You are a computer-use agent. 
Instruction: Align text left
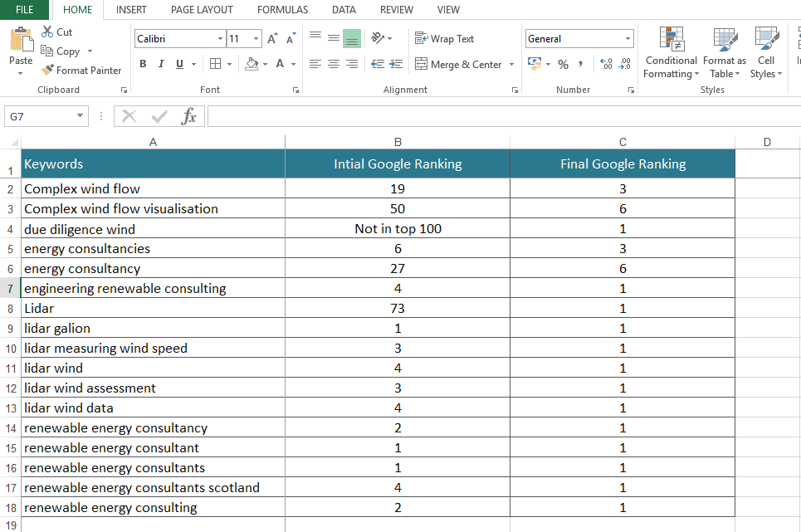click(x=315, y=64)
